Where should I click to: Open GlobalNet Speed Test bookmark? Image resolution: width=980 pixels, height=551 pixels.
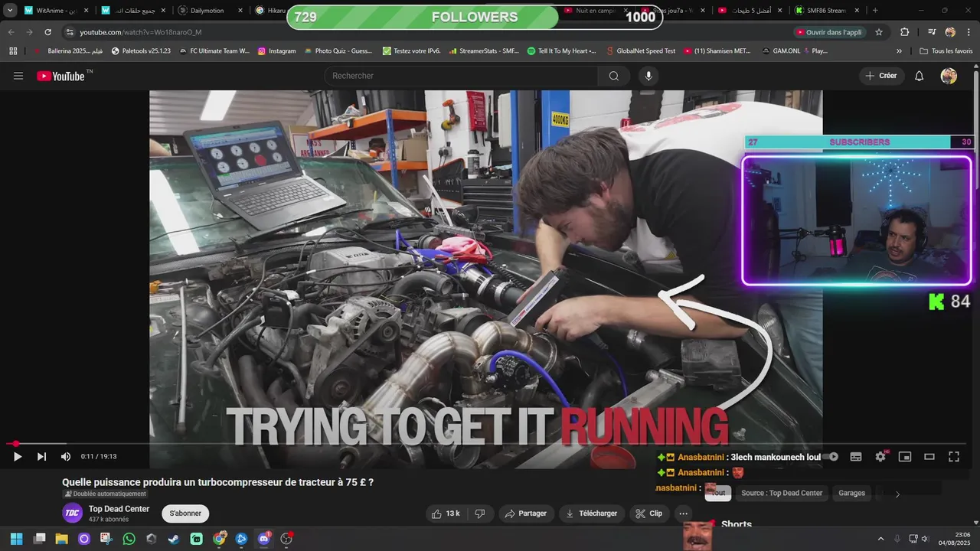[640, 51]
